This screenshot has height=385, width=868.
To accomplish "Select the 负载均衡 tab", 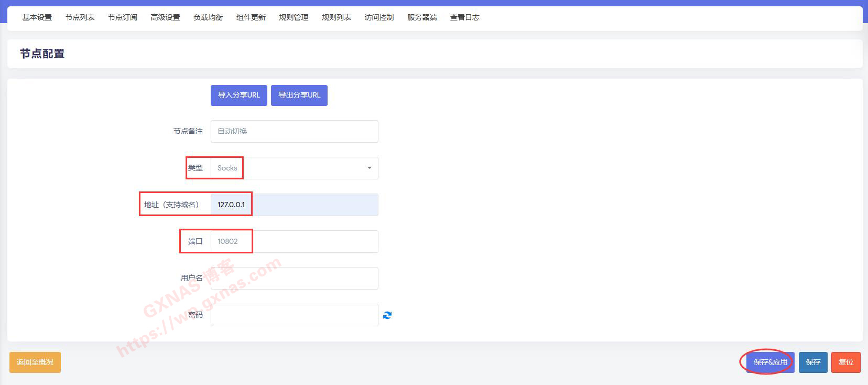I will [x=208, y=17].
